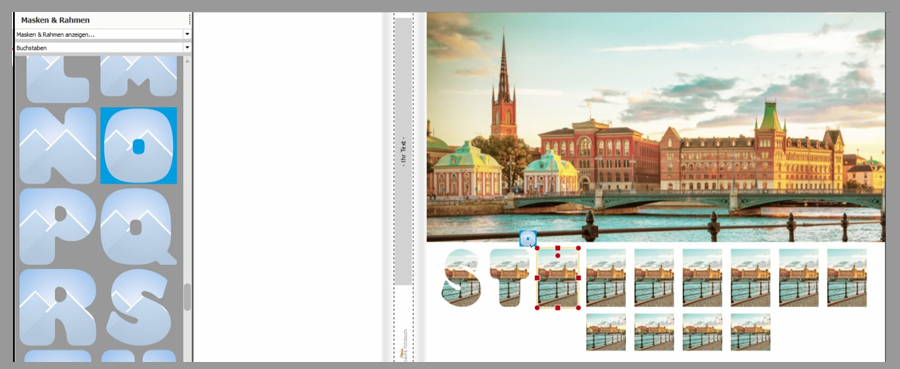Click the 'Ihr Text' spine text field
The height and width of the screenshot is (369, 900).
[x=404, y=152]
